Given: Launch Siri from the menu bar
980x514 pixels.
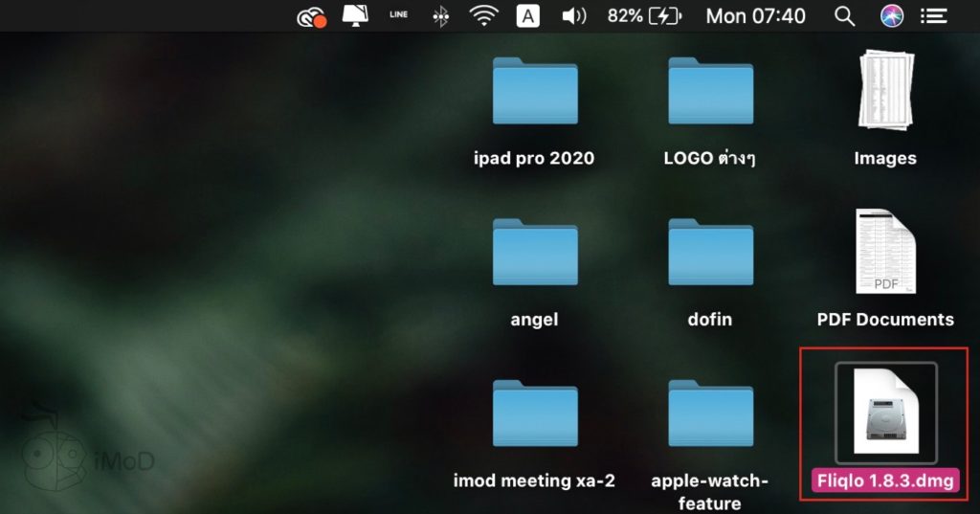Looking at the screenshot, I should (x=892, y=16).
